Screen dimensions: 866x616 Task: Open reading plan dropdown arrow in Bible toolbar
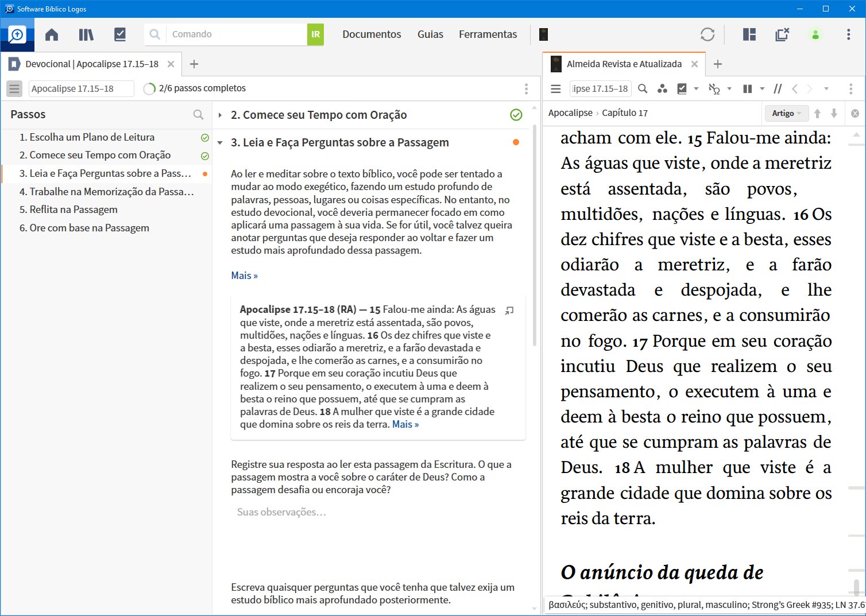(x=696, y=88)
